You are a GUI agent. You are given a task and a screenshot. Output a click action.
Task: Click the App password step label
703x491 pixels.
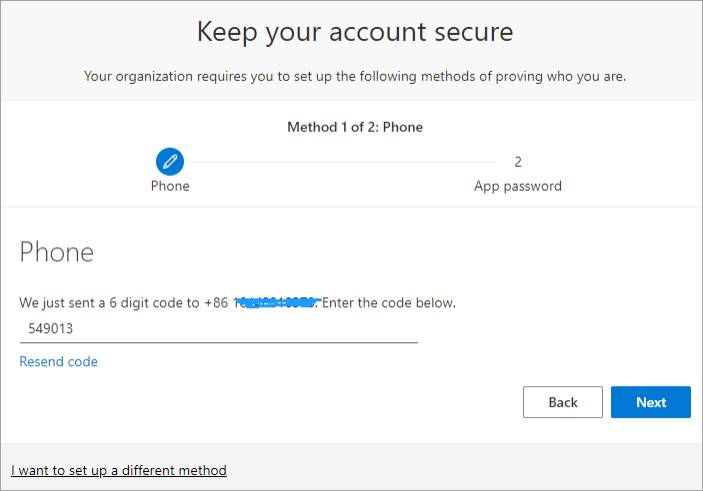tap(518, 186)
